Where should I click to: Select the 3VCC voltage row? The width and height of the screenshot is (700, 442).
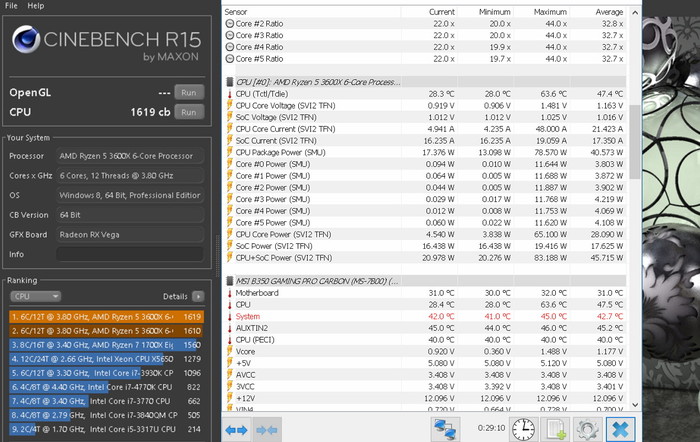(424, 387)
